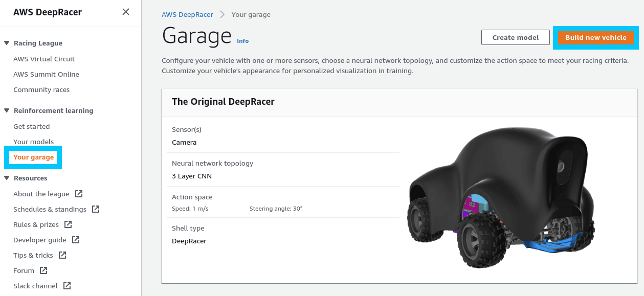Image resolution: width=644 pixels, height=296 pixels.
Task: Click external link icon beside Slack channel
Action: [67, 286]
